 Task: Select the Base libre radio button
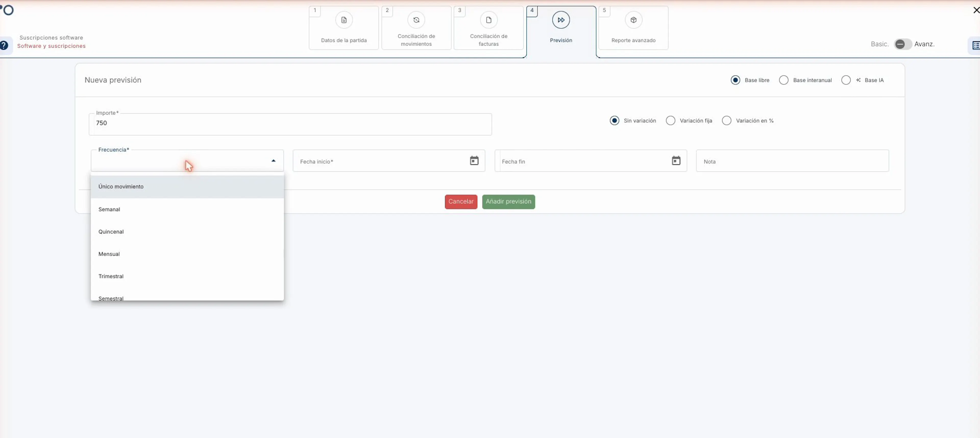(735, 80)
